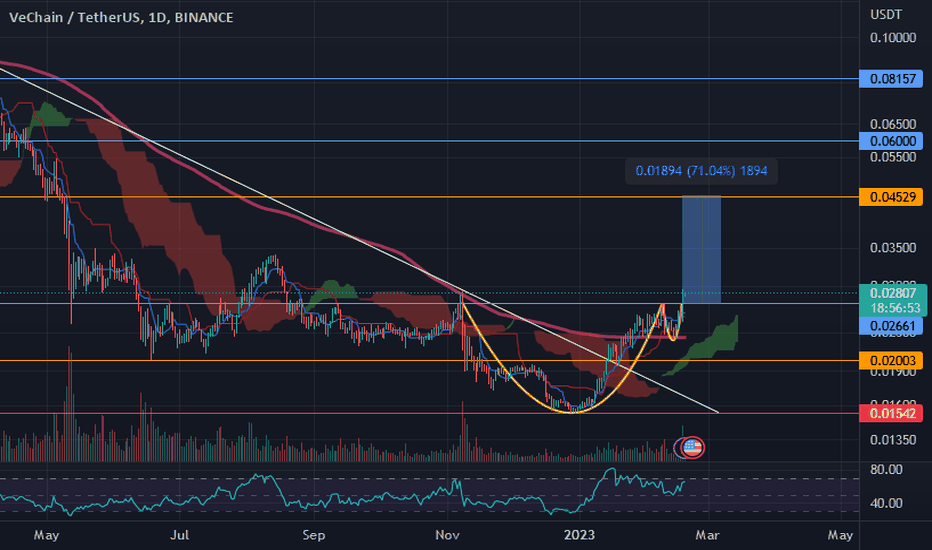Click the 2023 label on time axis
This screenshot has width=932, height=550.
coord(580,535)
